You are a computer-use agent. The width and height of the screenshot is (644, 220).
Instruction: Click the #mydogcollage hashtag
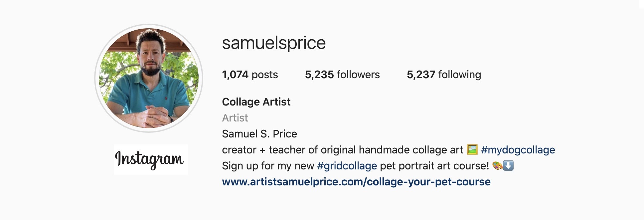tap(518, 150)
